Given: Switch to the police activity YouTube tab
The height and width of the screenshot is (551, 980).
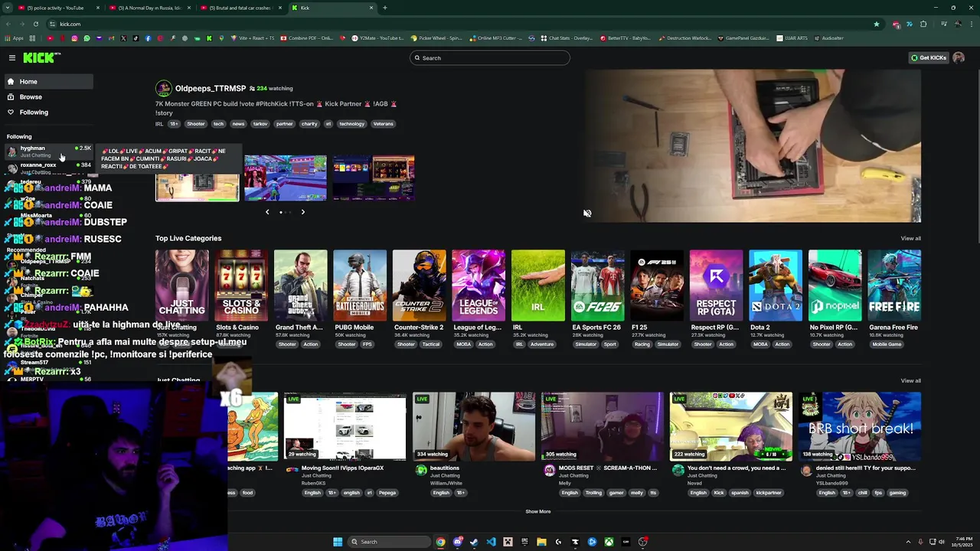Looking at the screenshot, I should point(59,8).
